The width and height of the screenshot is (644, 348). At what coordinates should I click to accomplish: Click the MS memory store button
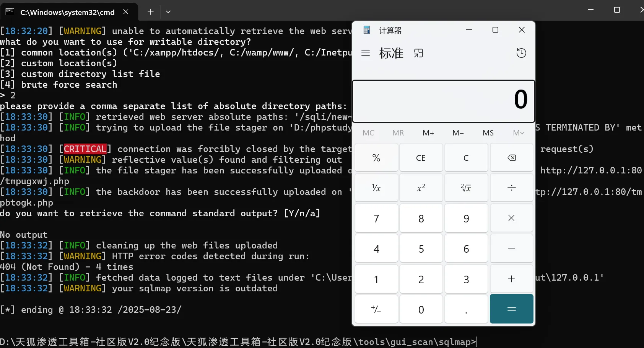pyautogui.click(x=488, y=133)
